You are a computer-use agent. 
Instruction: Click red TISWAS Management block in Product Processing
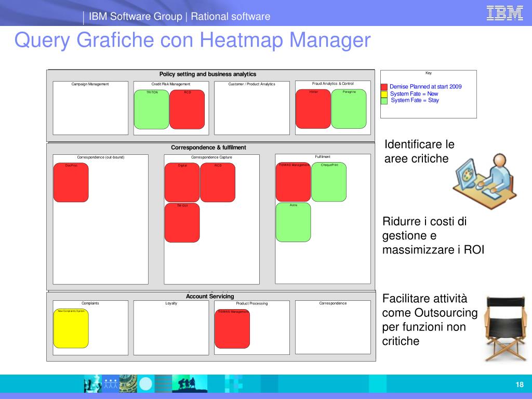click(x=232, y=329)
